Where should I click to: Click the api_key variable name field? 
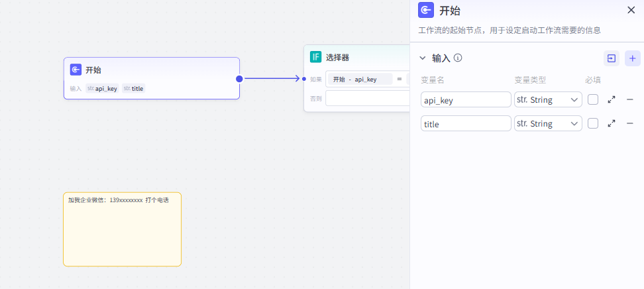(x=466, y=99)
